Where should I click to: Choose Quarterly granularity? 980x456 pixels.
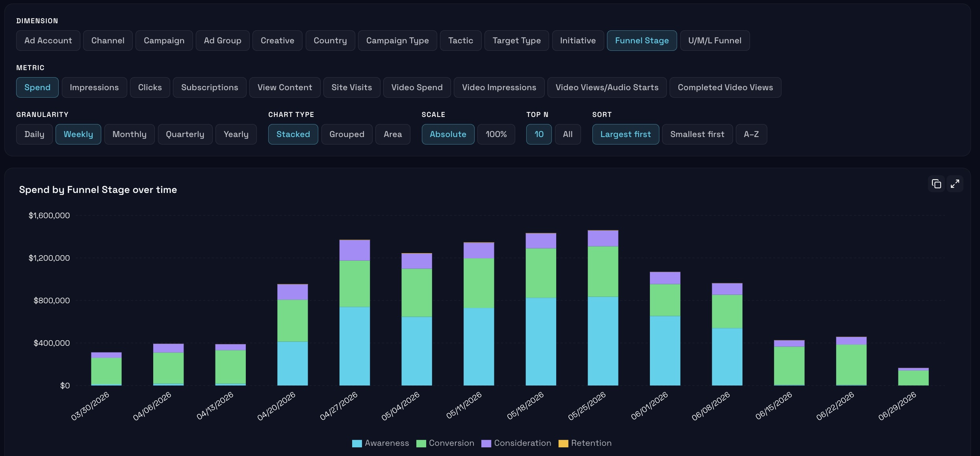pyautogui.click(x=185, y=134)
